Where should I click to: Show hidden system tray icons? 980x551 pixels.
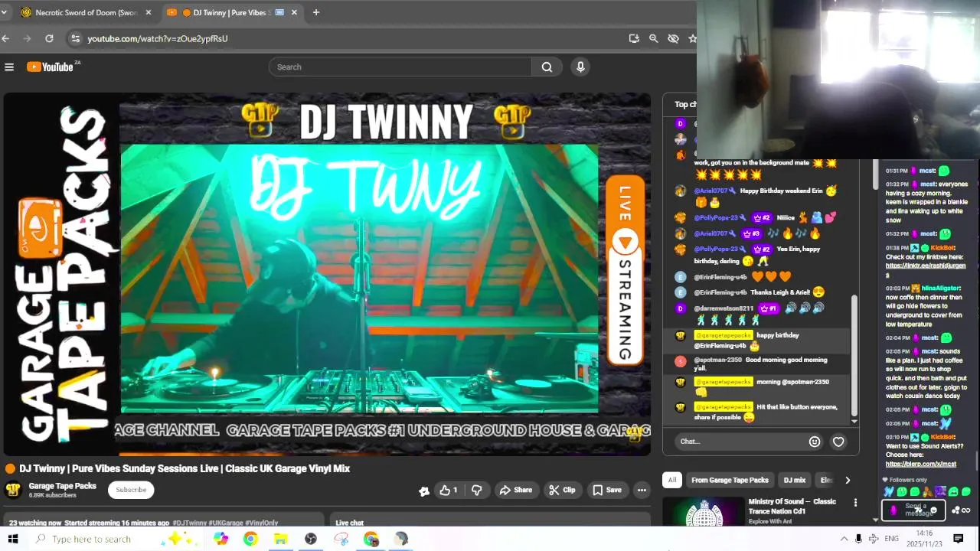click(844, 539)
